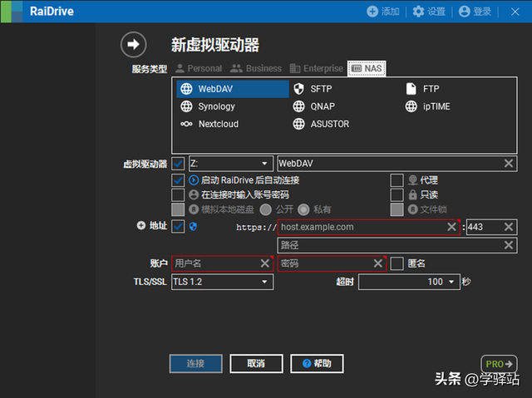Toggle the virtual drive letter checkbox
The height and width of the screenshot is (398, 532).
click(x=178, y=164)
